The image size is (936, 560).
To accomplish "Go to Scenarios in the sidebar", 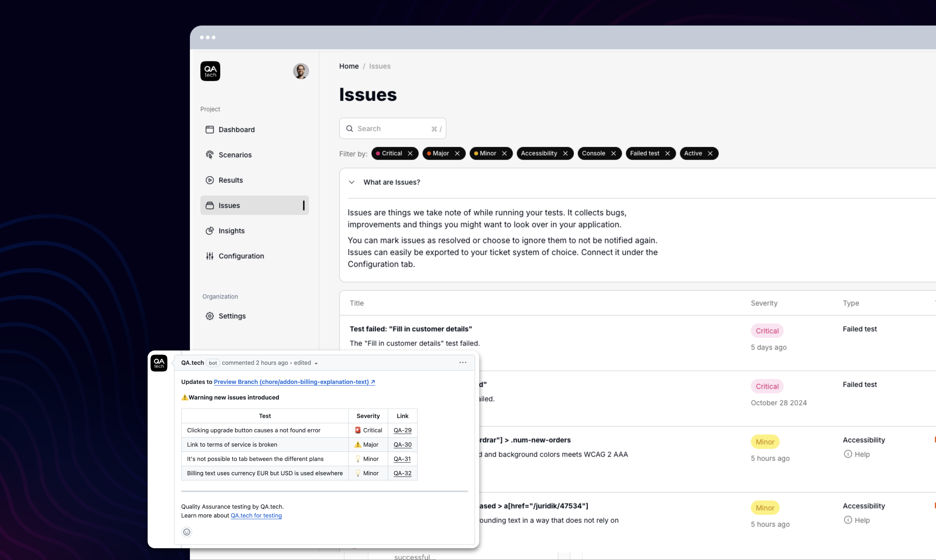I will tap(254, 155).
